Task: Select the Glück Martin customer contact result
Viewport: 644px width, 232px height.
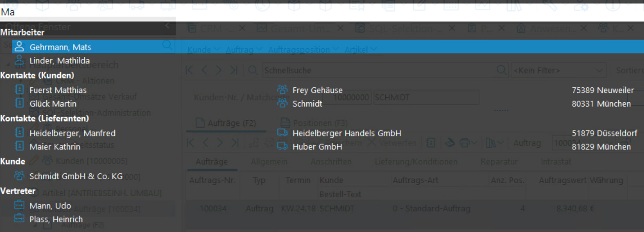Action: pos(53,104)
